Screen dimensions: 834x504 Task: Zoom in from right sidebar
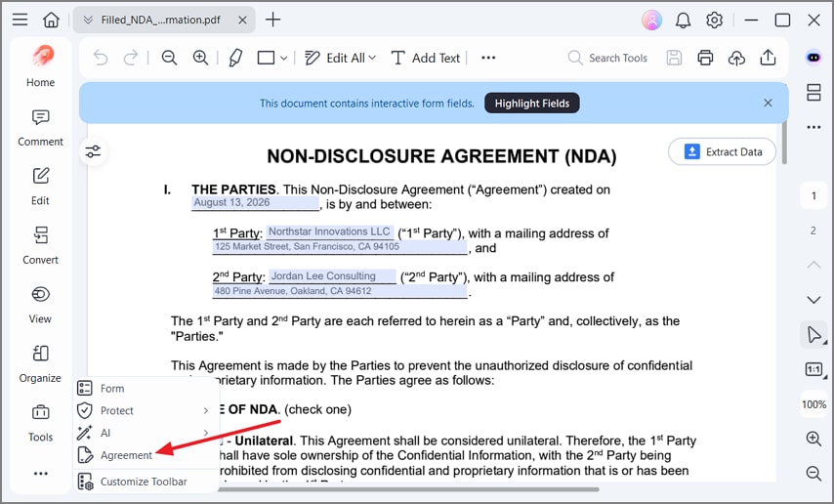click(813, 439)
